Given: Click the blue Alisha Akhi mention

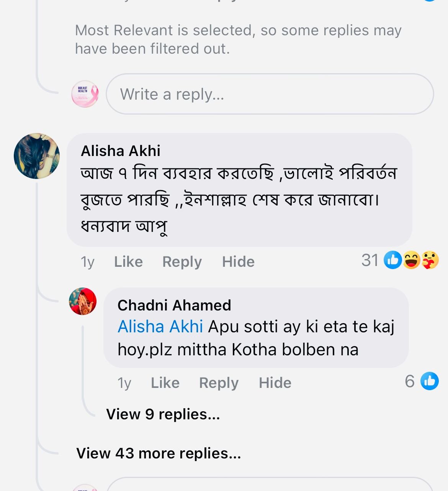Looking at the screenshot, I should (160, 327).
